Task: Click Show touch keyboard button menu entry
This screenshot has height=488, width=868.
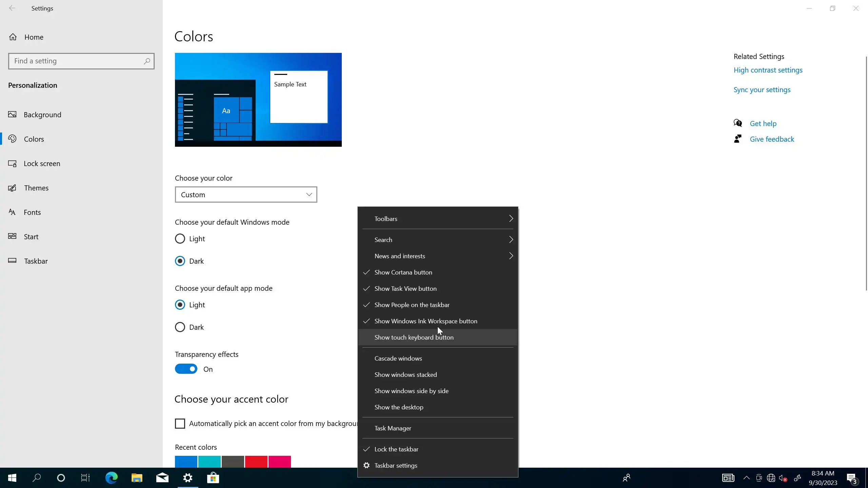Action: (414, 338)
